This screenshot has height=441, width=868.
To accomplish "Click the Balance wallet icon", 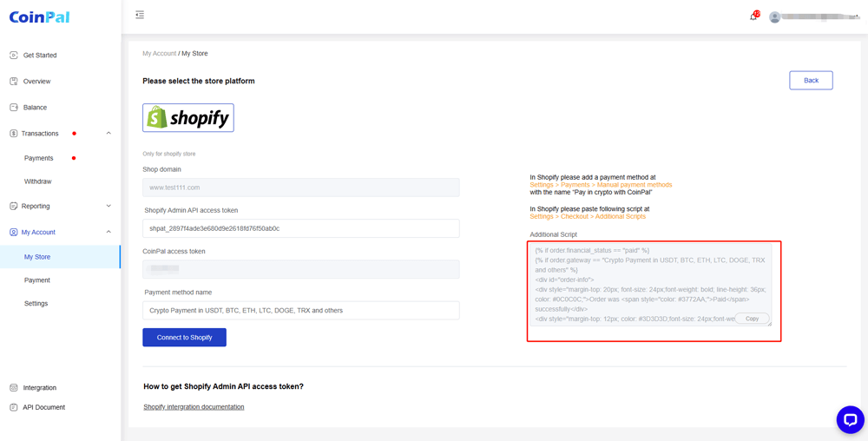I will click(x=14, y=108).
